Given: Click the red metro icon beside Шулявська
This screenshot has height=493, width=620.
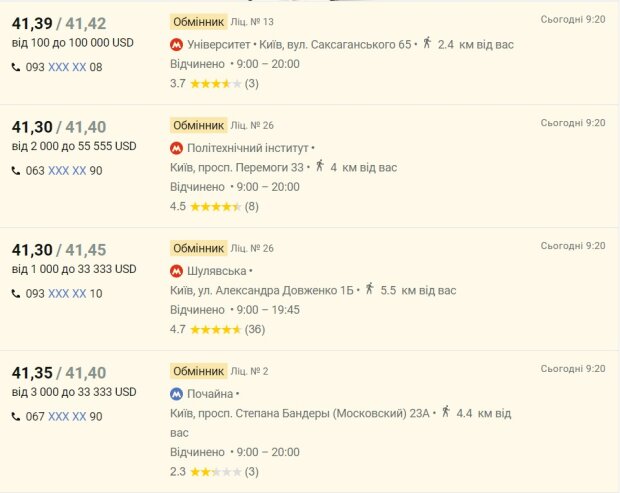Looking at the screenshot, I should point(177,271).
